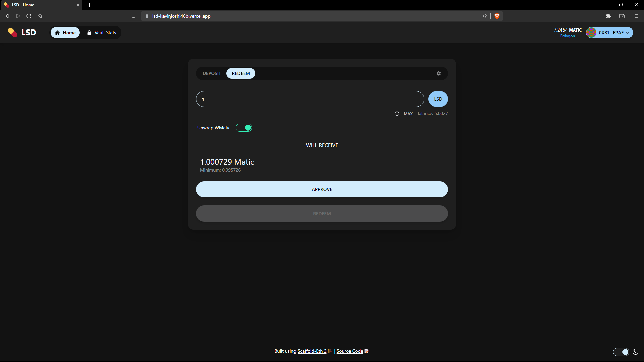Click the info icon beside MAX
The width and height of the screenshot is (644, 362).
point(397,114)
